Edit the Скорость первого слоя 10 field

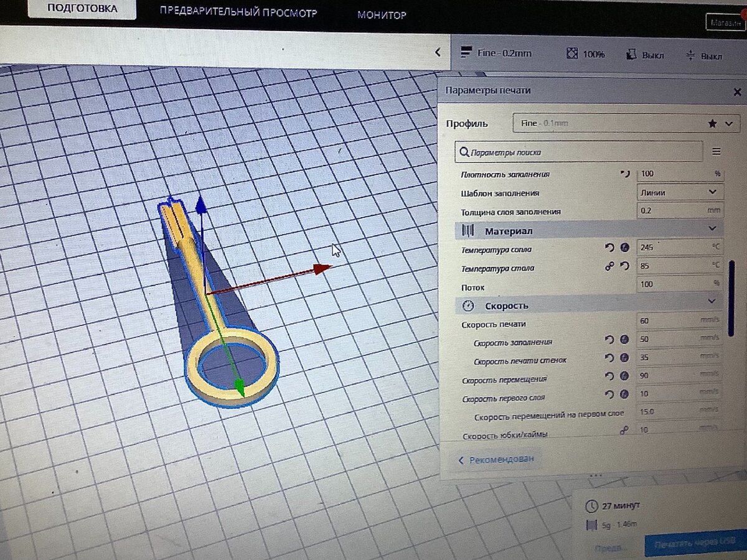pos(680,394)
